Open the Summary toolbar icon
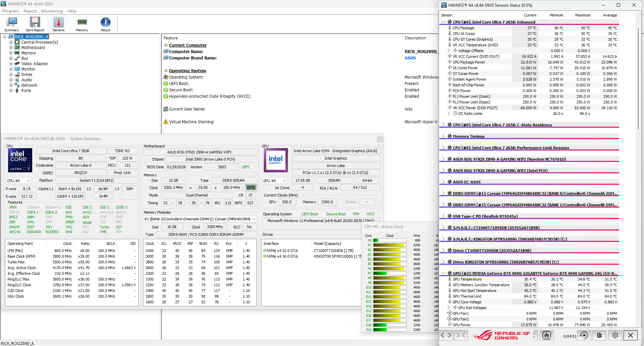The height and width of the screenshot is (346, 644). [x=11, y=24]
